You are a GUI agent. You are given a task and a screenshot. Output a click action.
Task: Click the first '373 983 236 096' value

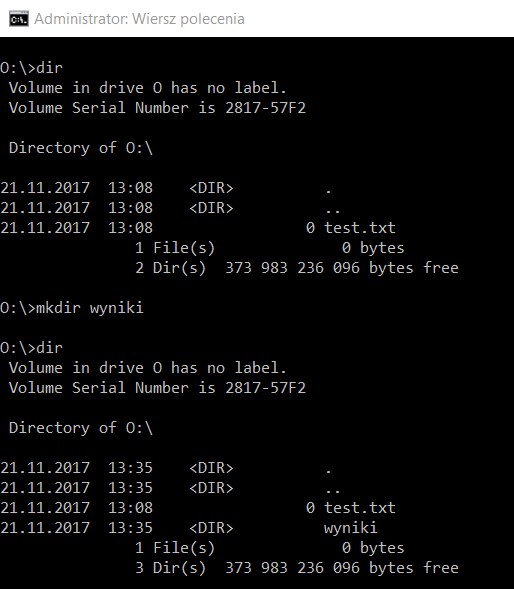[292, 268]
